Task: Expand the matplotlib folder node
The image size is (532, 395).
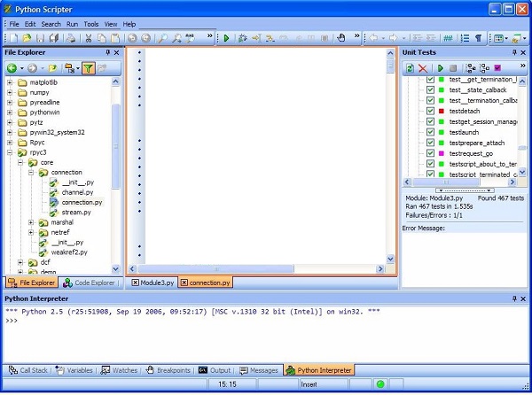Action: [x=10, y=82]
